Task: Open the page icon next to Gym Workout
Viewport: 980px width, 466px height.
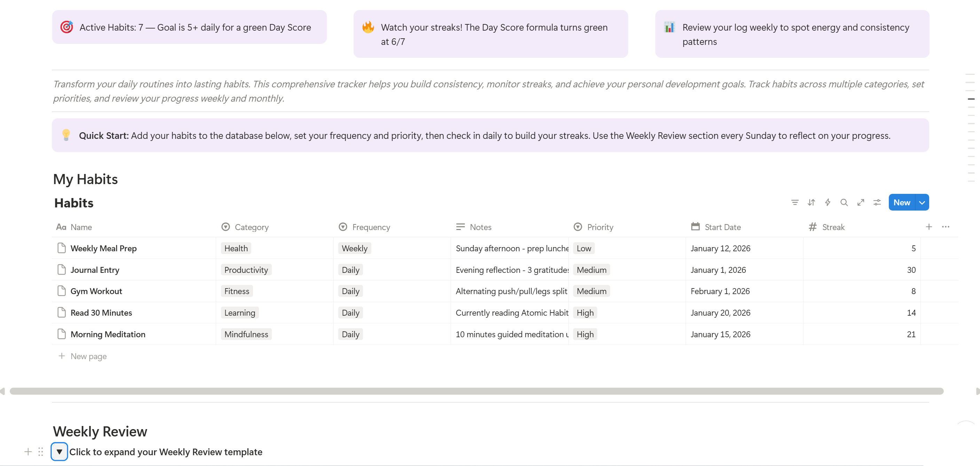Action: tap(62, 291)
